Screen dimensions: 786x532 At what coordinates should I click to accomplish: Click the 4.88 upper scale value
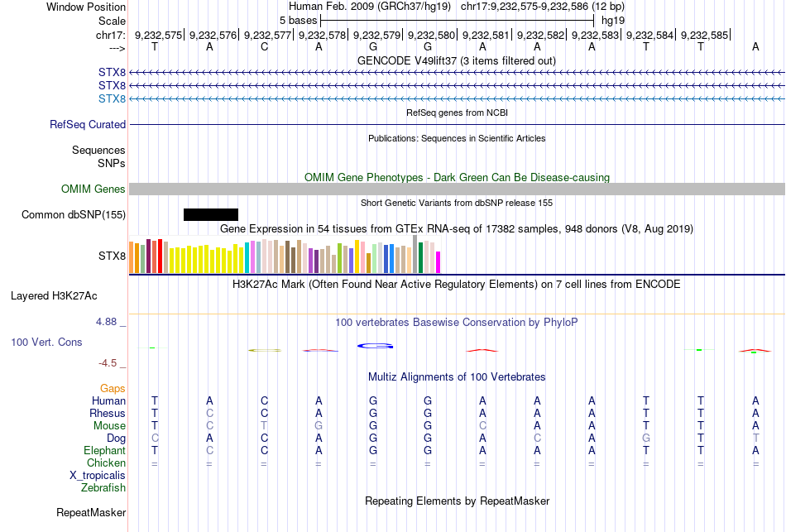106,322
